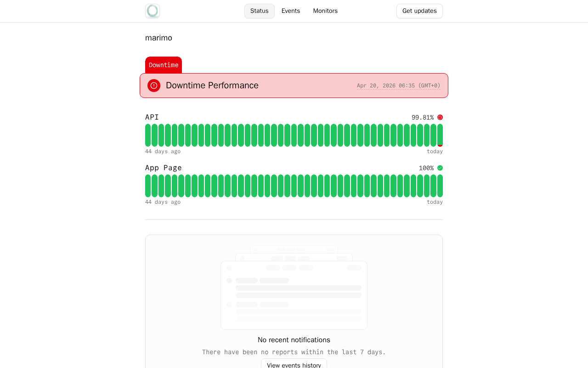Click the red Downtime badge
Image resolution: width=588 pixels, height=368 pixels.
click(164, 65)
